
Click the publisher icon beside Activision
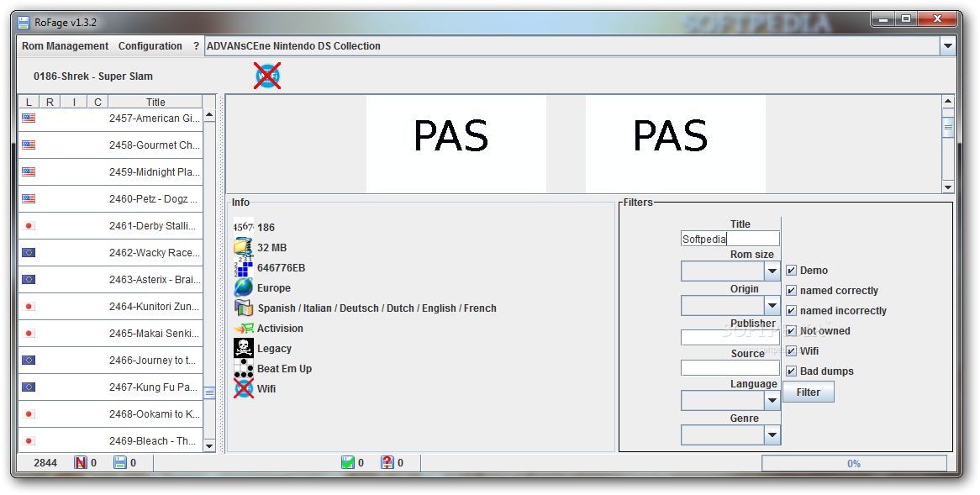[243, 328]
